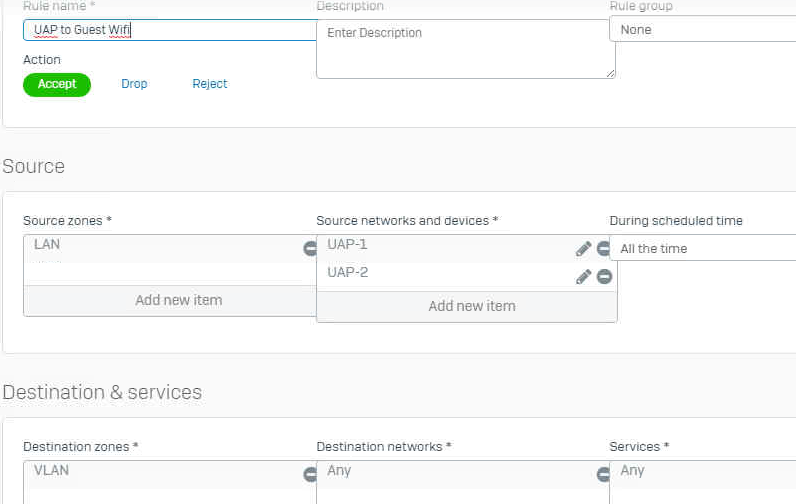Click the Rule name text field
This screenshot has width=796, height=504.
coord(170,30)
